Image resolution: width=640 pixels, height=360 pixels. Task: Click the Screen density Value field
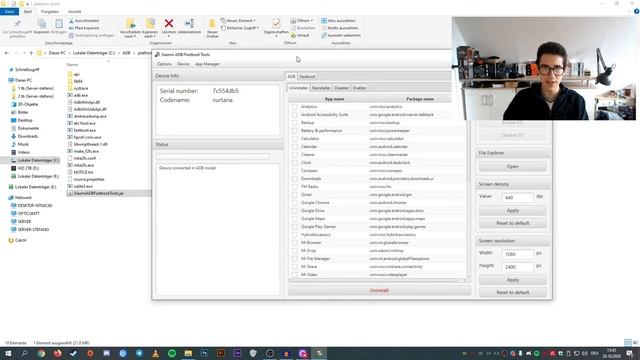(518, 198)
